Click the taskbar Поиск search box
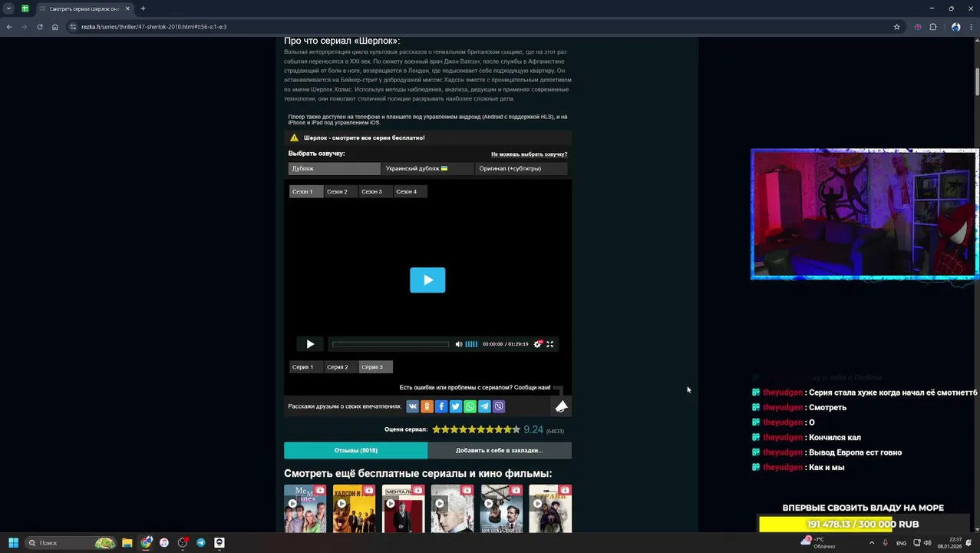 [x=71, y=543]
